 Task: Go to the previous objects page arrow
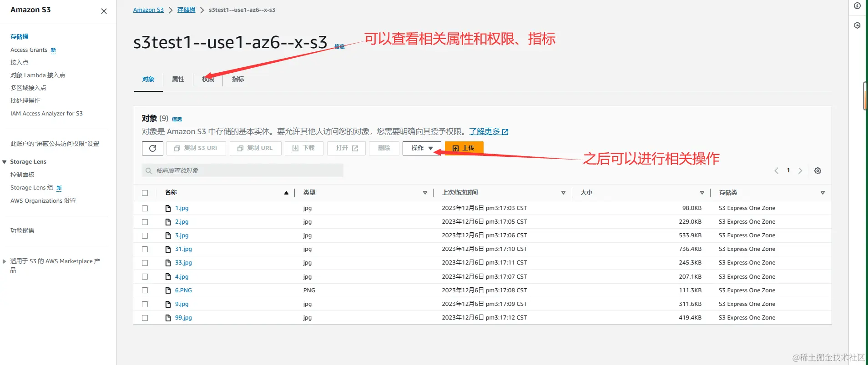(x=777, y=171)
